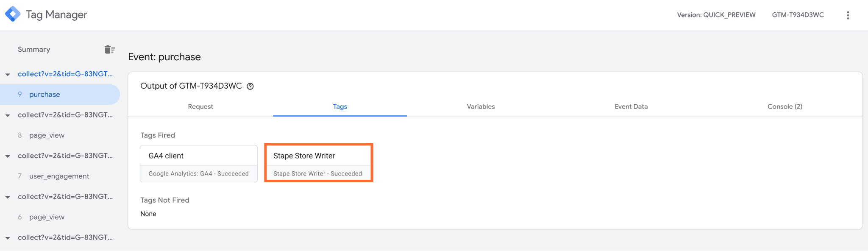The width and height of the screenshot is (868, 251).
Task: Open the Stape Store Writer tag card
Action: pyautogui.click(x=318, y=164)
